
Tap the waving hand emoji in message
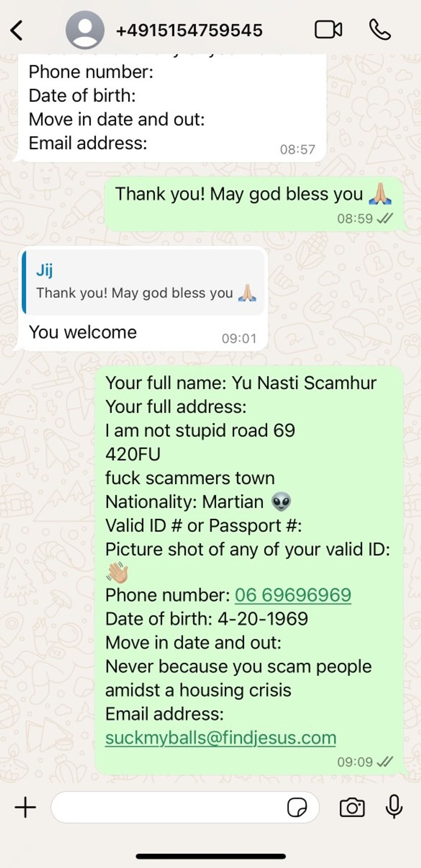pyautogui.click(x=117, y=572)
